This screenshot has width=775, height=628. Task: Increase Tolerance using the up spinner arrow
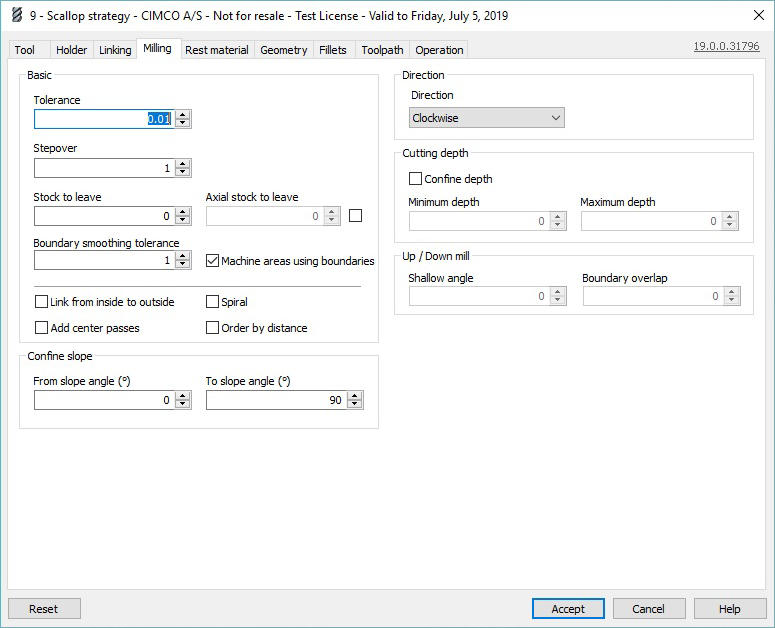(183, 114)
